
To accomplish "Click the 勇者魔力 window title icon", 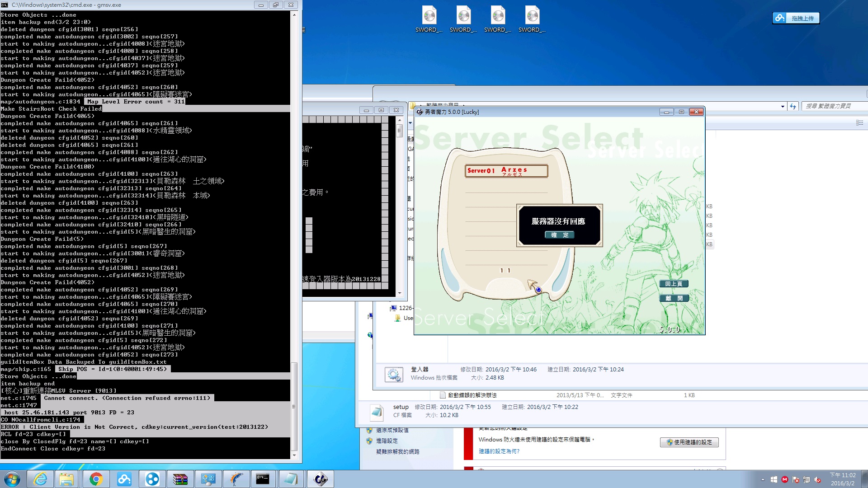I will pyautogui.click(x=420, y=112).
